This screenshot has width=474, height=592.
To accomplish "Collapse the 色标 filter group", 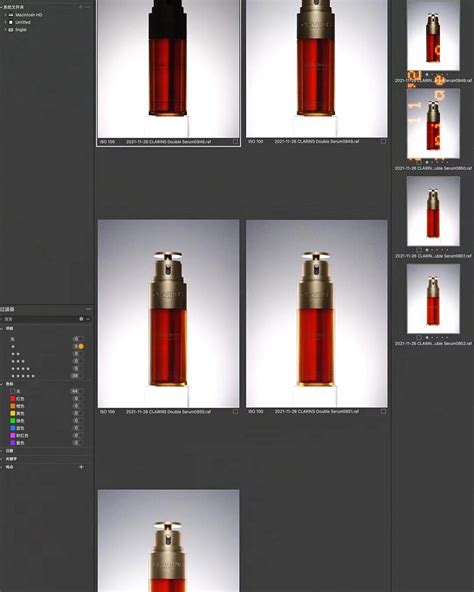I will (x=2, y=384).
